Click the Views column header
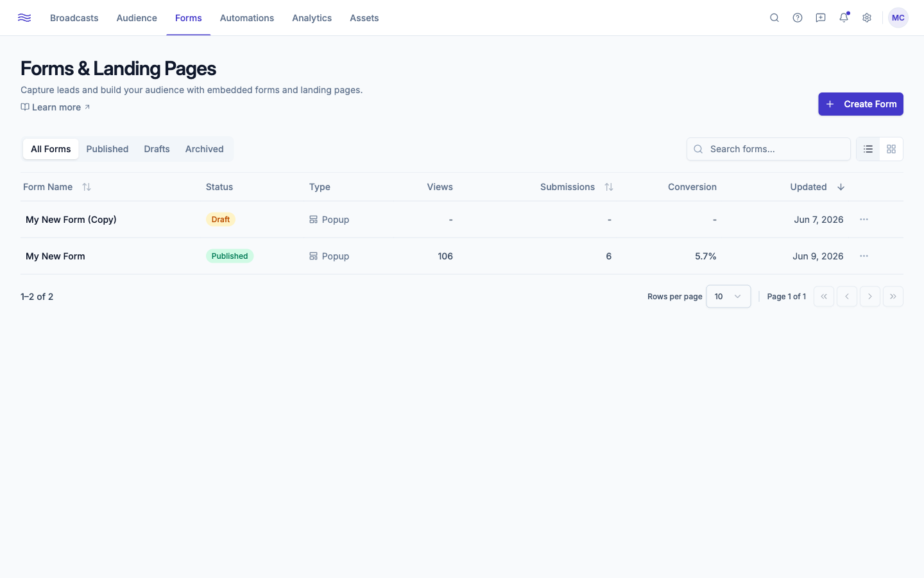This screenshot has height=578, width=924. (x=440, y=187)
